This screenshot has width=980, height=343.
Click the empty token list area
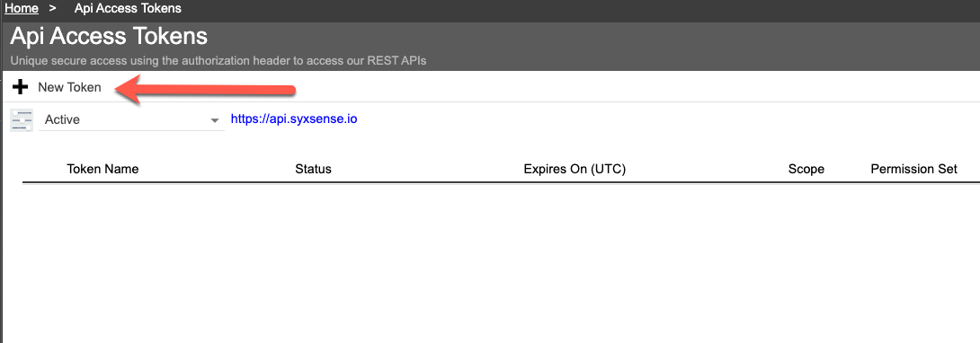(500, 262)
